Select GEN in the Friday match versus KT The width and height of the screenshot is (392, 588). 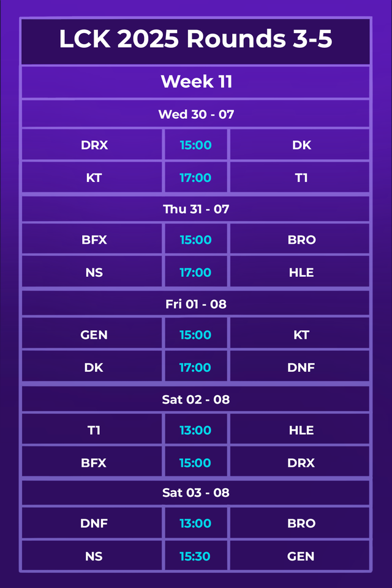94,334
